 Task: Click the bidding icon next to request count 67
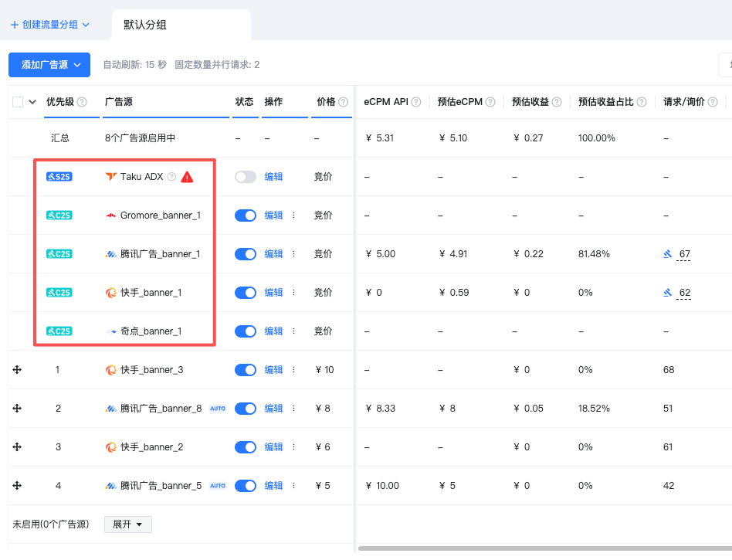pyautogui.click(x=668, y=254)
